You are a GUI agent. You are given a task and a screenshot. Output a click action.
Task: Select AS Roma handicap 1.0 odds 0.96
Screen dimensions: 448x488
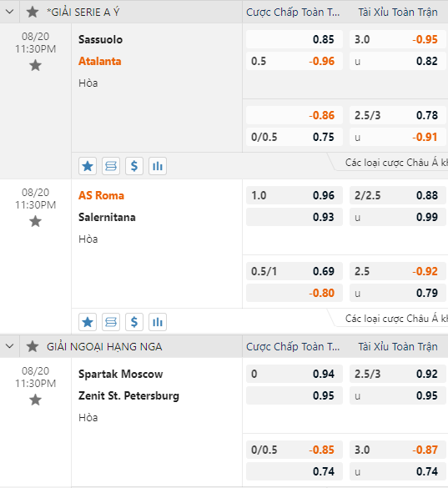294,195
